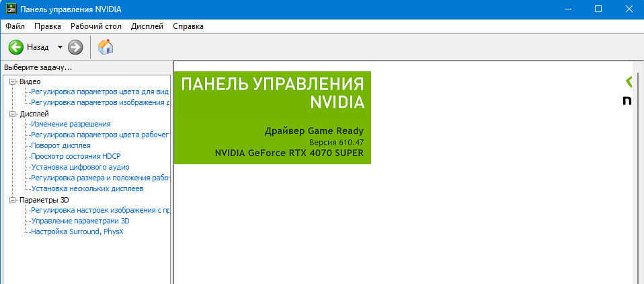644x284 pixels.
Task: Select the Видео category label
Action: 30,82
